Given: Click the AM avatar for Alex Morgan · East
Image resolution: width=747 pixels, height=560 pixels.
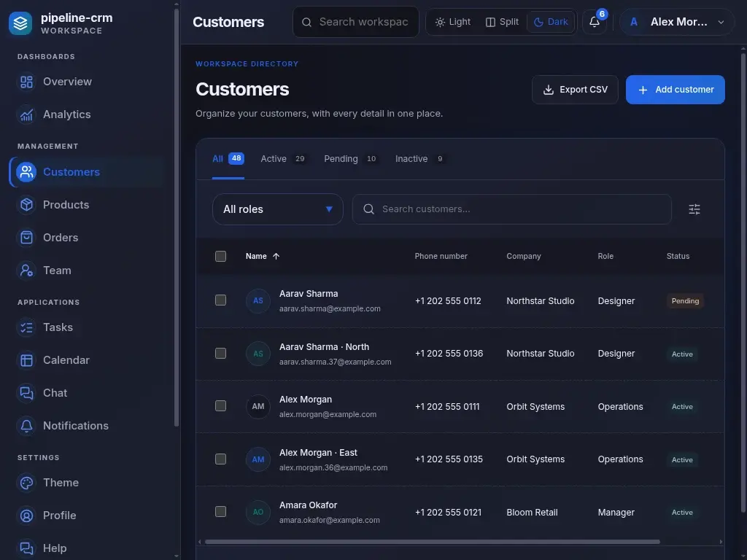Looking at the screenshot, I should (x=258, y=459).
